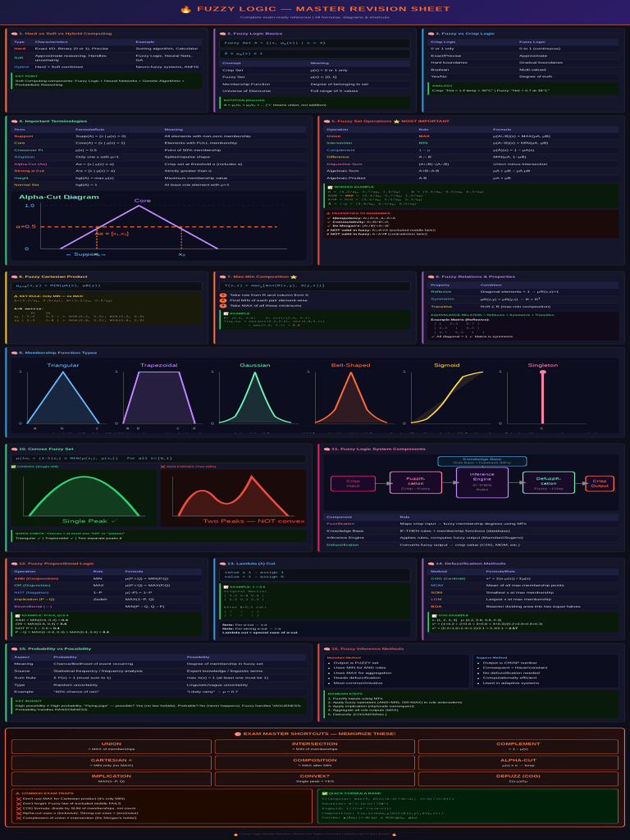Click the Sigmoid membership function graph
The image size is (630, 840).
pyautogui.click(x=447, y=396)
